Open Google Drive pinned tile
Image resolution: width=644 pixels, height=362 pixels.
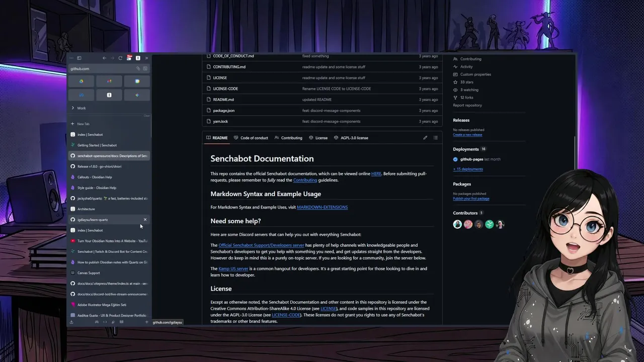click(81, 81)
